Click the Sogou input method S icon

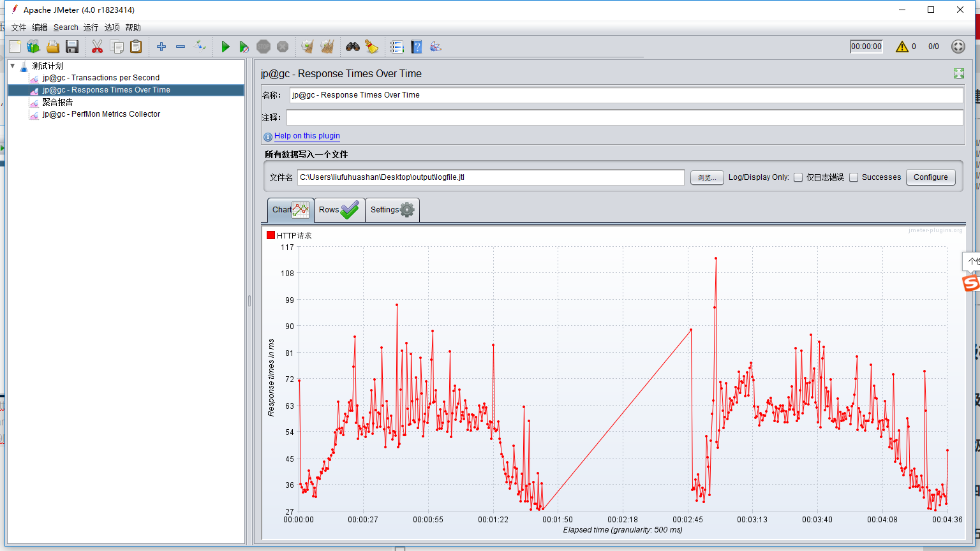click(970, 283)
